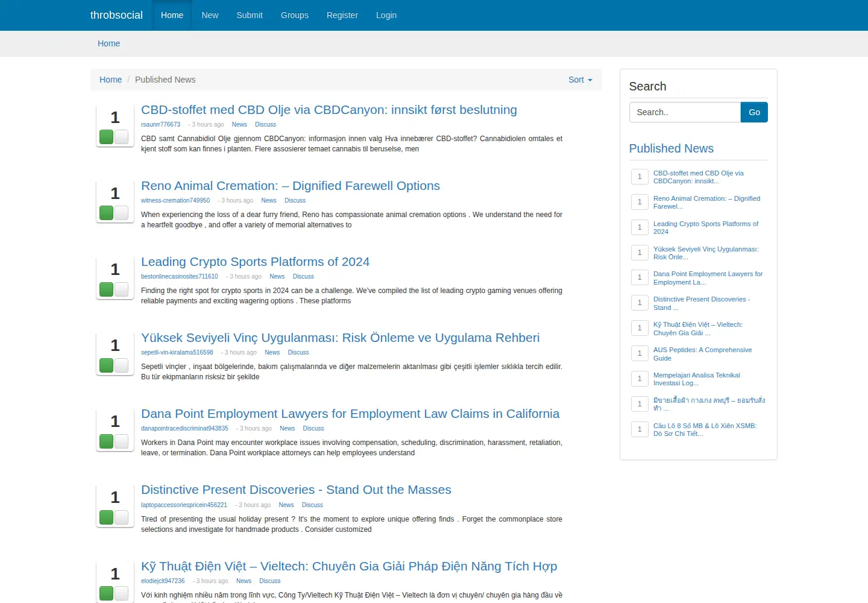Downvote the Yüksek Seviyeli Vinç post
This screenshot has height=603, width=868.
point(121,365)
